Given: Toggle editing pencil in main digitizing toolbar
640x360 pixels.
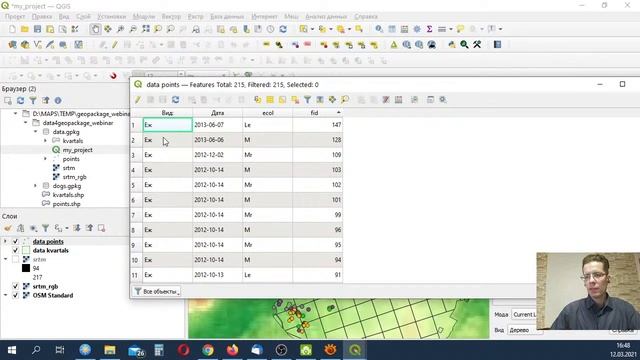Looking at the screenshot, I should tap(115, 44).
